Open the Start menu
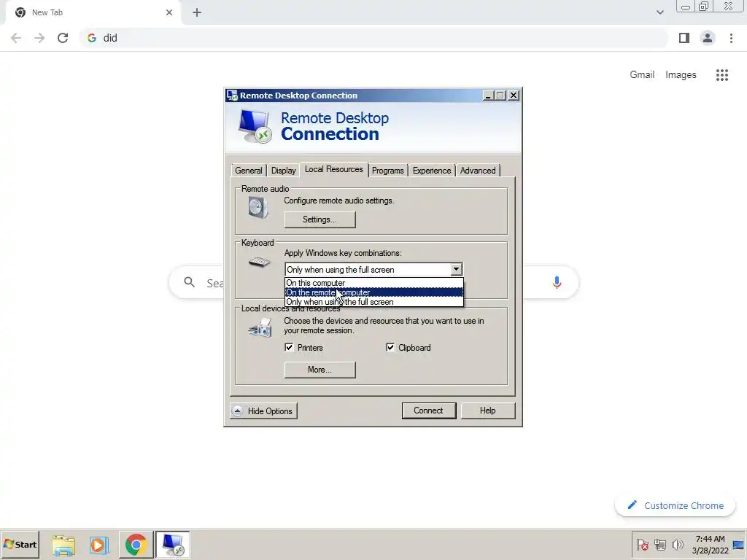The height and width of the screenshot is (560, 747). pos(20,544)
